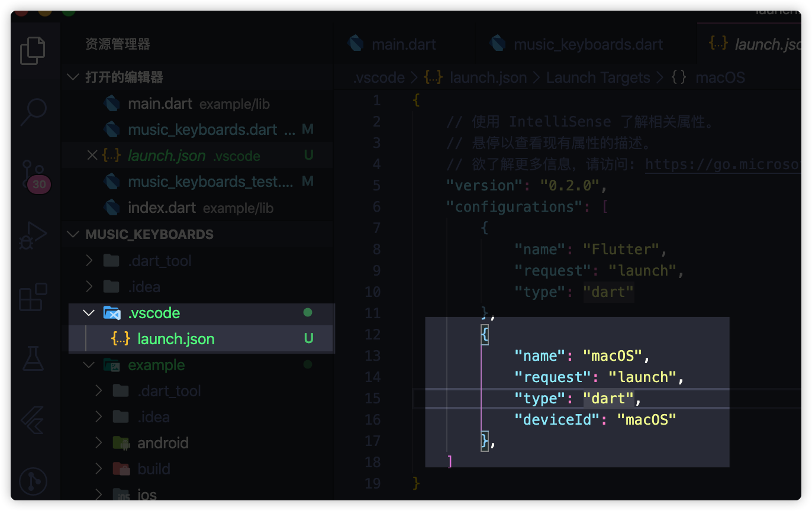Expand the ios folder
The image size is (812, 511).
(99, 494)
